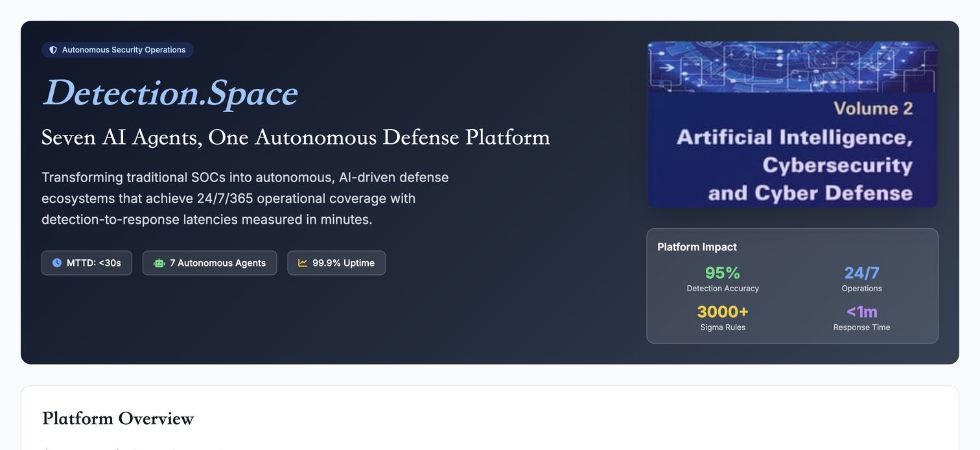Click the chart icon beside 99.9% Uptime

tap(303, 263)
